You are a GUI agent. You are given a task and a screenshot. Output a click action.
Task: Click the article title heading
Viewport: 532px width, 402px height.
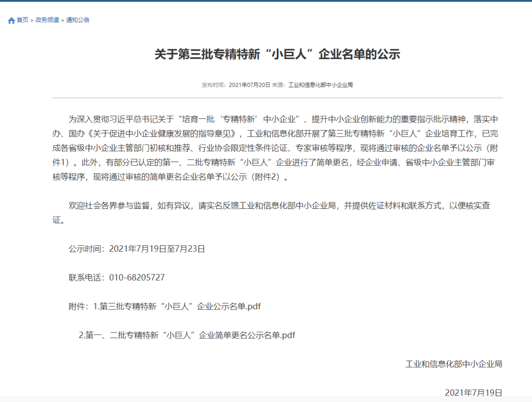coord(277,54)
